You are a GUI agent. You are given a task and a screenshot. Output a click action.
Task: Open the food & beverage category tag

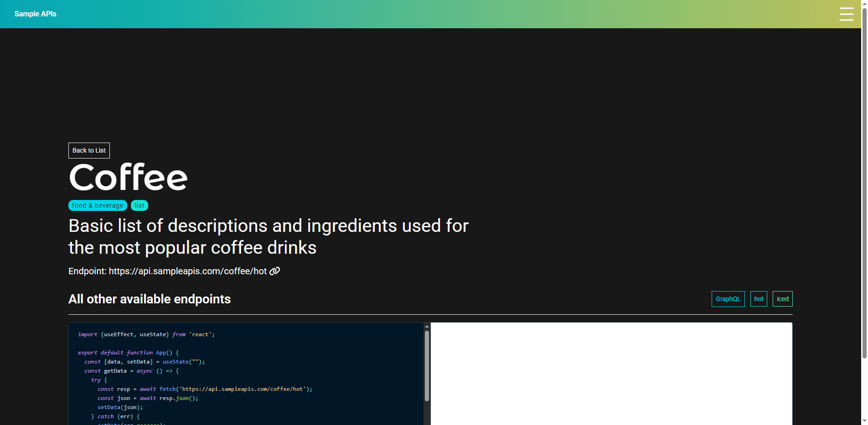pos(97,205)
